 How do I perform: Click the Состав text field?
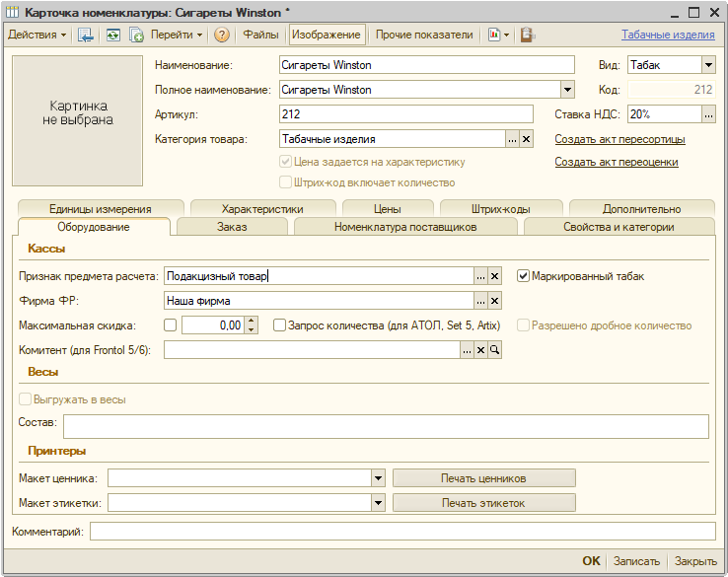[x=386, y=426]
